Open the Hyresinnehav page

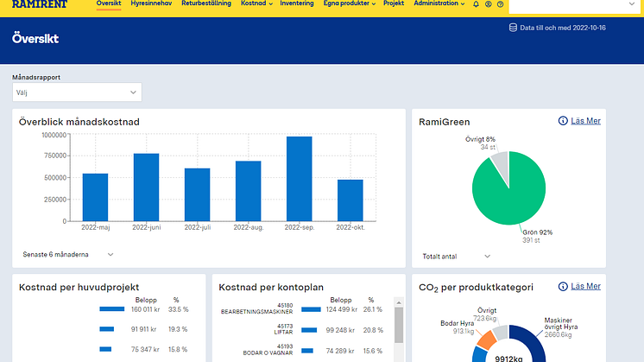click(x=151, y=3)
